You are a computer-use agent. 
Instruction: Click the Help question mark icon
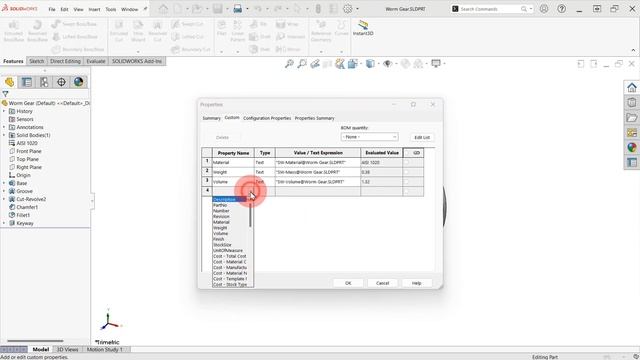562,9
